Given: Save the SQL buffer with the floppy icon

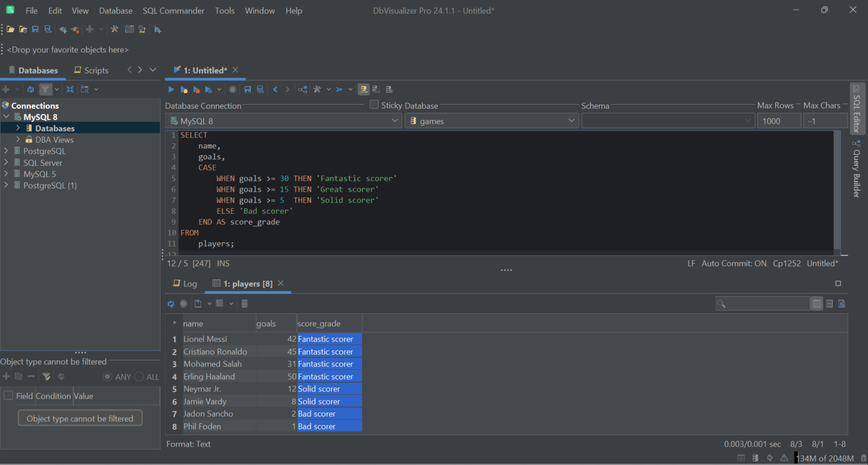Looking at the screenshot, I should pos(248,89).
